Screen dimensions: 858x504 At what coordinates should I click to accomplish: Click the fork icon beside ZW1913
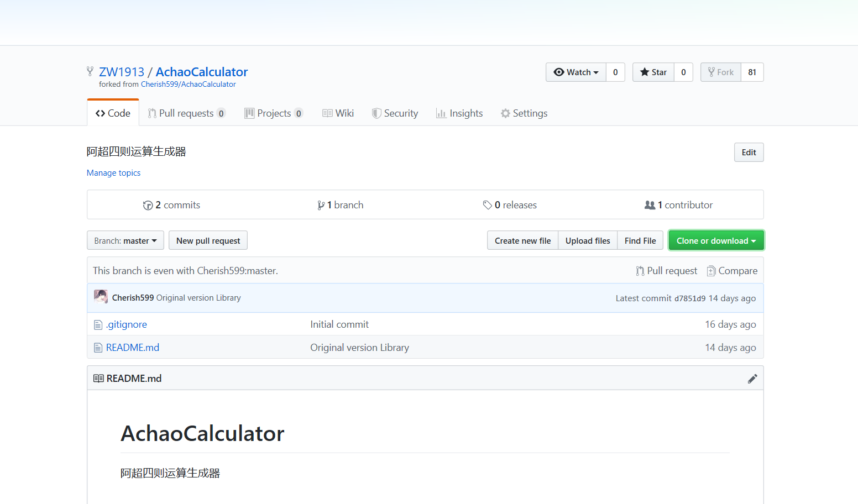[90, 71]
